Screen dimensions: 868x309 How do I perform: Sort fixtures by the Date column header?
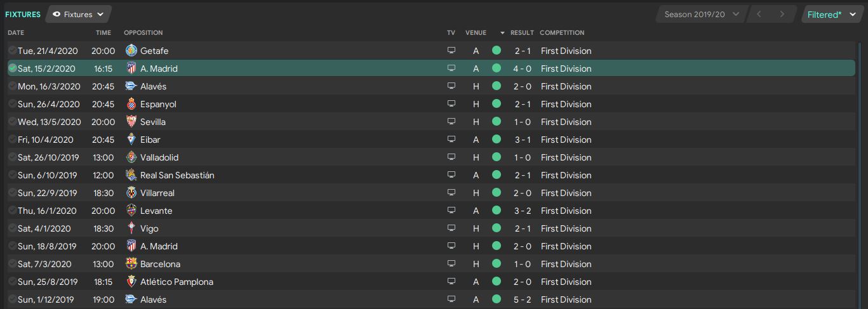pyautogui.click(x=16, y=32)
